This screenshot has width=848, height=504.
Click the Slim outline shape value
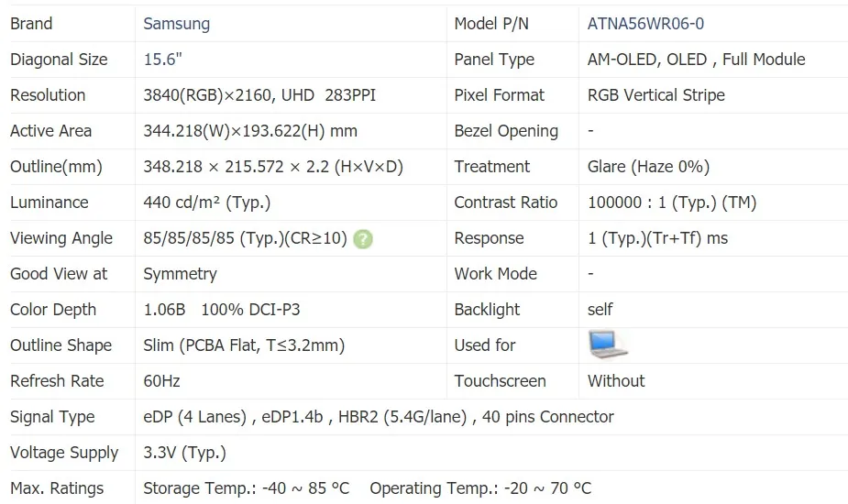pyautogui.click(x=244, y=345)
